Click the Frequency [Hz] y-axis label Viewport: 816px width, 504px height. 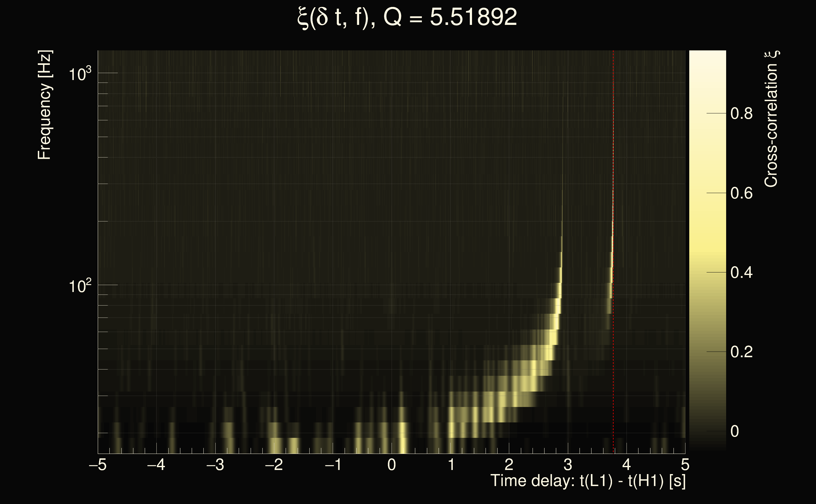[x=44, y=105]
